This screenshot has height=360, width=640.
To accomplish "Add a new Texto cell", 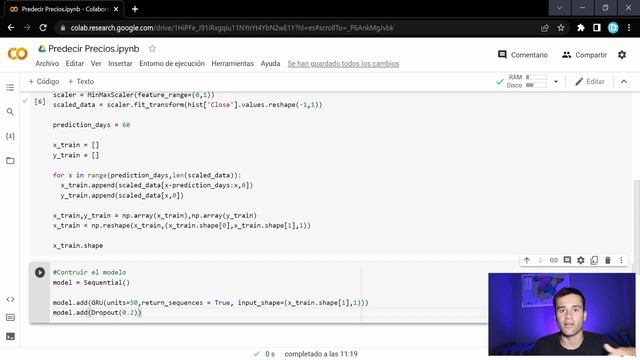I will pyautogui.click(x=81, y=82).
